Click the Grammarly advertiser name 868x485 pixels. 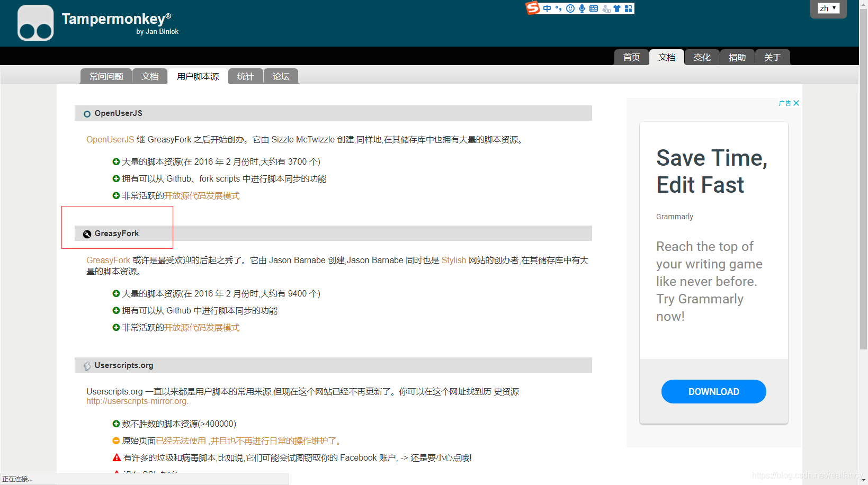click(x=675, y=217)
